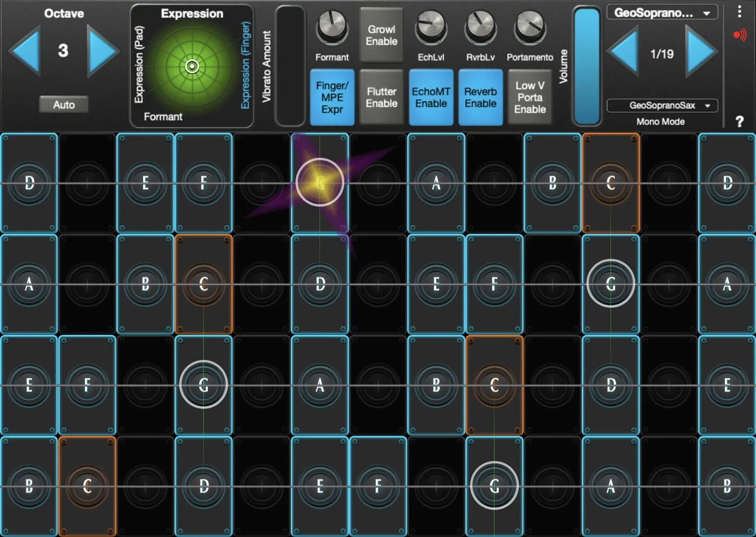Click the RvrbLv knob
Image resolution: width=756 pixels, height=537 pixels.
(480, 27)
